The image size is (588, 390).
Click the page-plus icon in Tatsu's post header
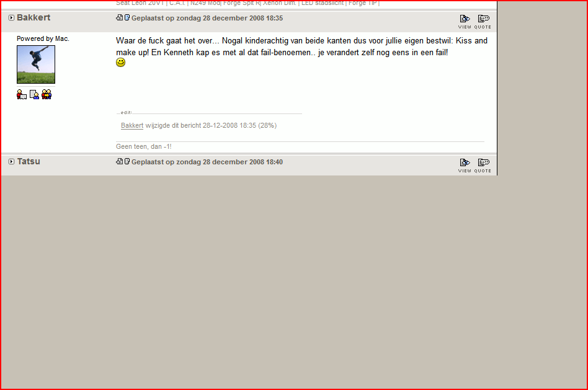[x=119, y=161]
